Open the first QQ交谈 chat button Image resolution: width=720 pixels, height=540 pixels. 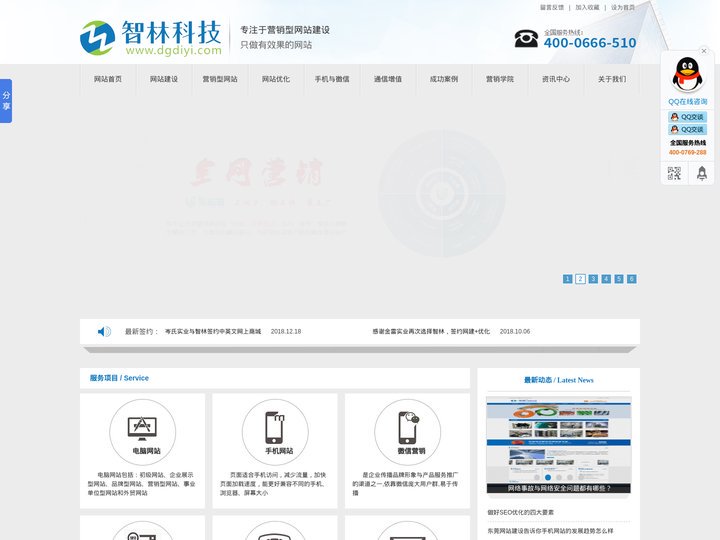pyautogui.click(x=687, y=117)
